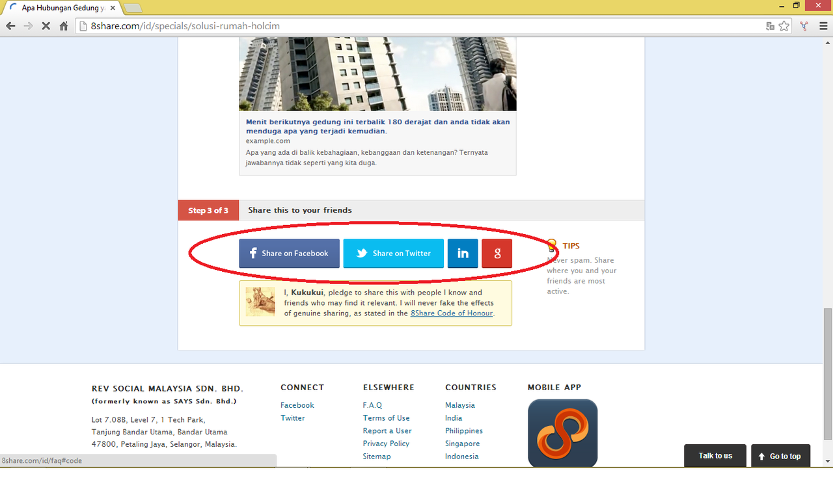Open the F.A.Q footer link
Image resolution: width=833 pixels, height=504 pixels.
pyautogui.click(x=373, y=405)
